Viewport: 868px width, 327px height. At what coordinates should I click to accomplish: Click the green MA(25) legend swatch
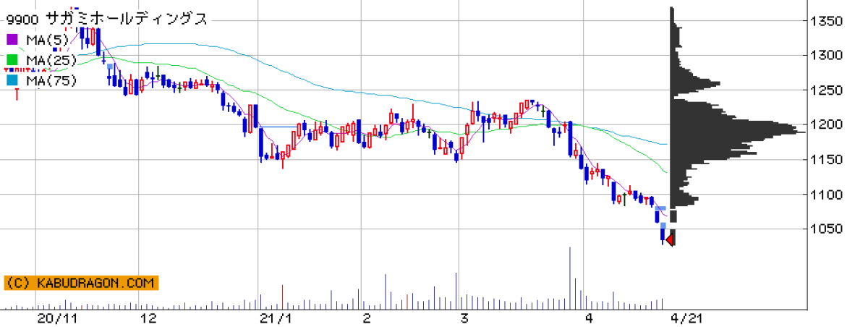[12, 60]
